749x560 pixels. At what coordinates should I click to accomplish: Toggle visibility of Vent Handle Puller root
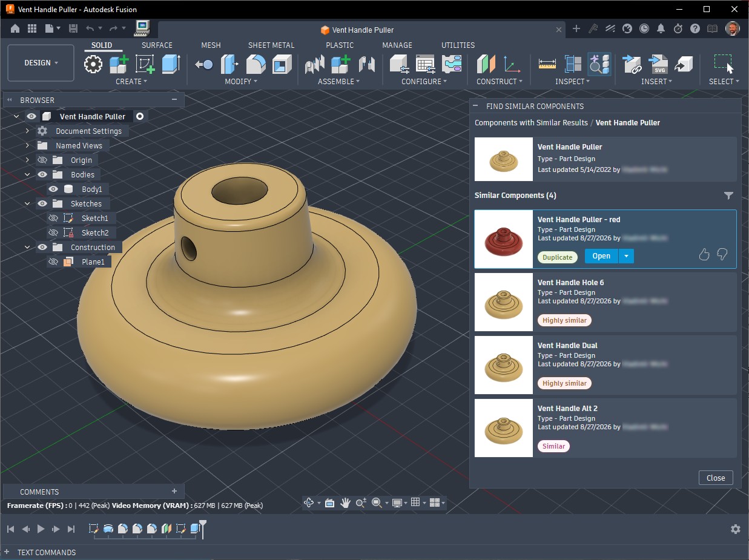(x=31, y=116)
